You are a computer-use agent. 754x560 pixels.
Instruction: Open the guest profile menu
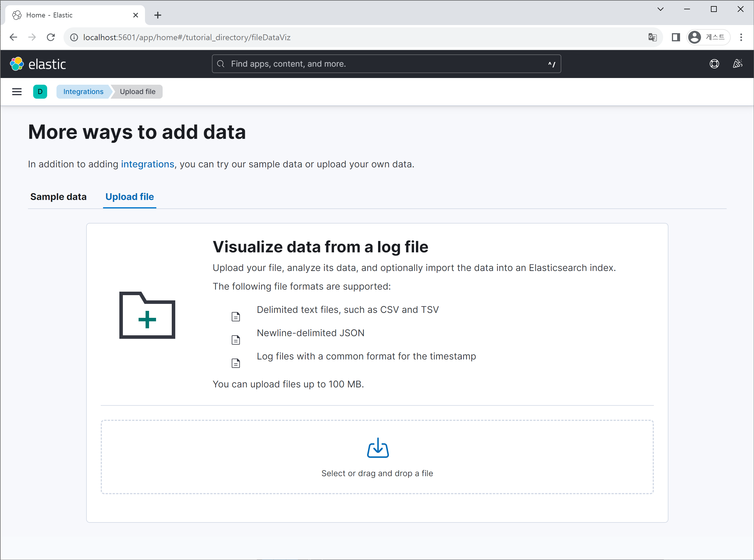[x=708, y=37]
